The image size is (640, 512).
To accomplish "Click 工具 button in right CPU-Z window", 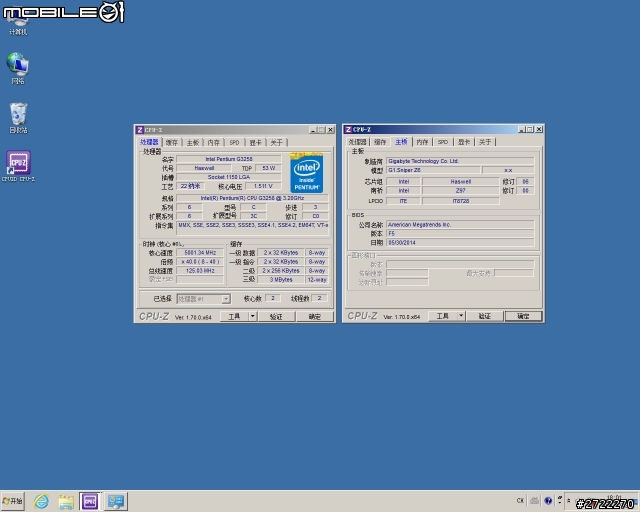I will pos(443,316).
